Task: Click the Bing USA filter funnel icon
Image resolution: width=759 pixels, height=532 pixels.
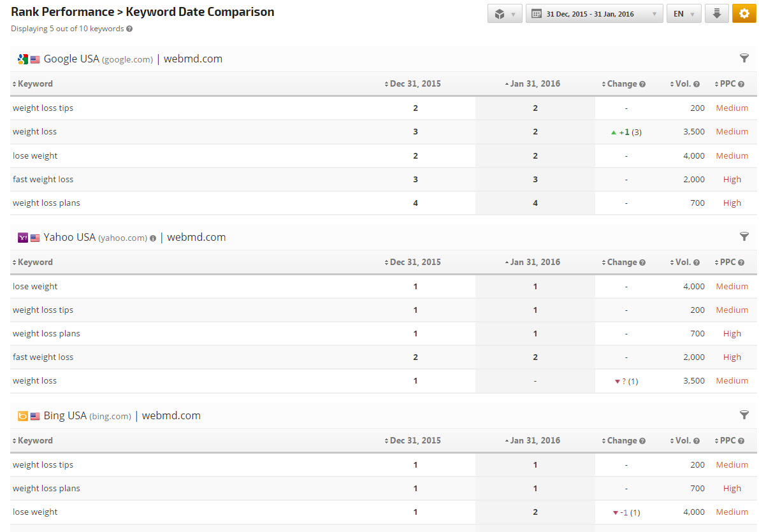Action: click(x=744, y=415)
